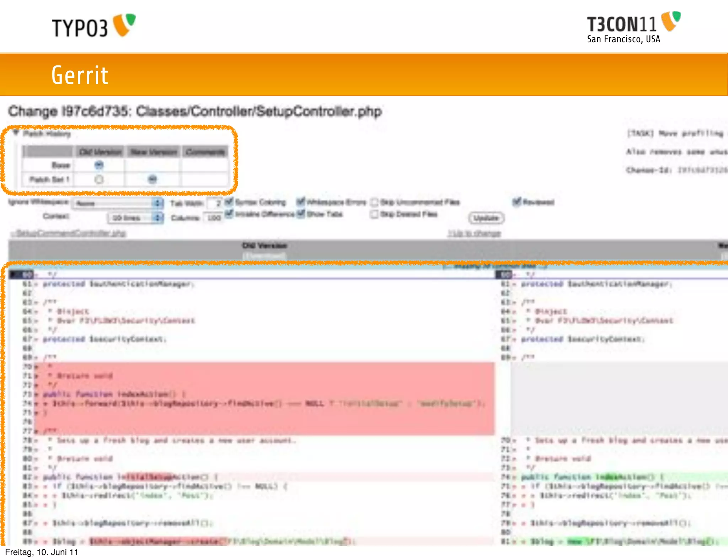728x560 pixels.
Task: Select Base radio under Old Version
Action: (x=99, y=165)
